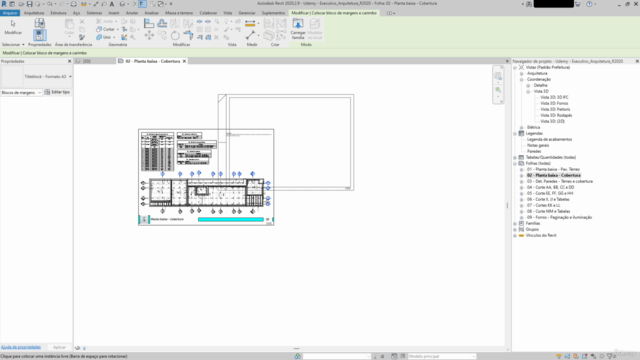
Task: Select the Rotate tool
Action: point(175,36)
